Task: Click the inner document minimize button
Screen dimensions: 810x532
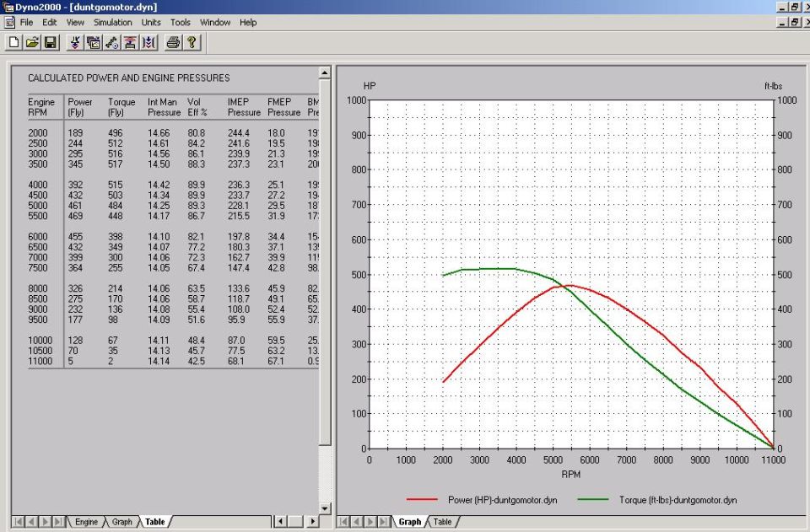Action: coord(783,22)
